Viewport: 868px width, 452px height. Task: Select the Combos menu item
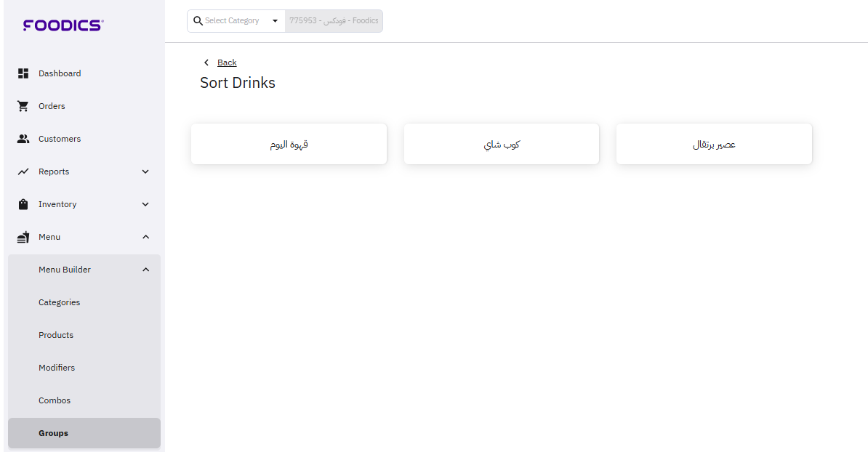[x=55, y=400]
